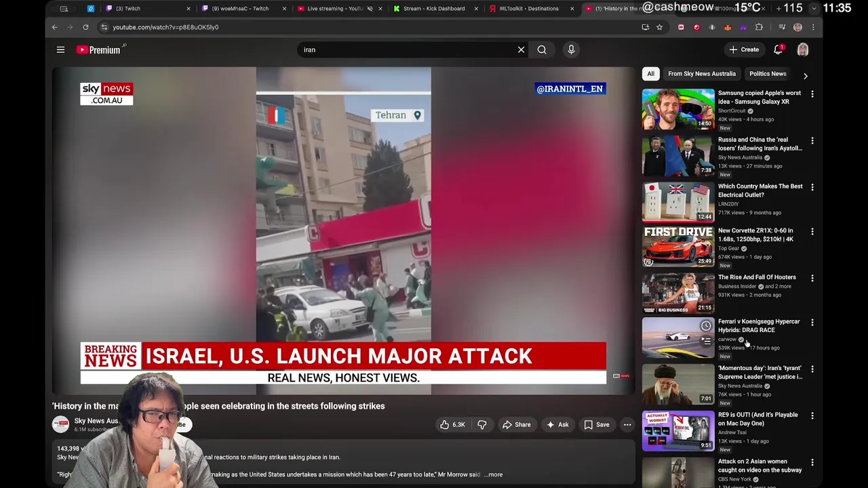Open options for Russia and China video

[812, 141]
